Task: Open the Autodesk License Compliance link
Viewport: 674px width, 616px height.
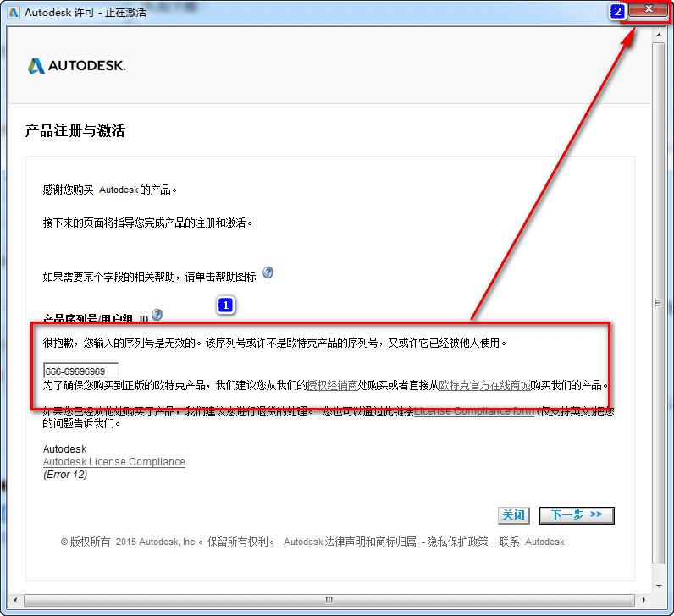Action: tap(114, 462)
